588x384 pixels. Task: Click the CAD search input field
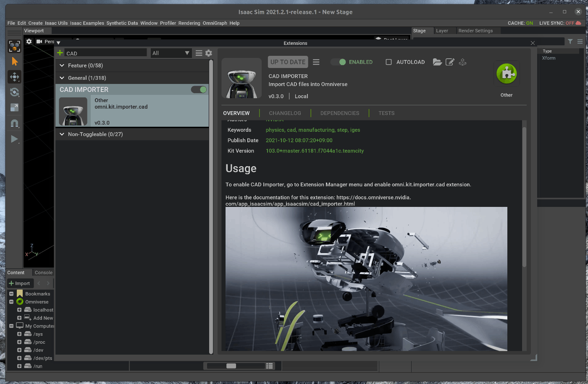pyautogui.click(x=106, y=53)
